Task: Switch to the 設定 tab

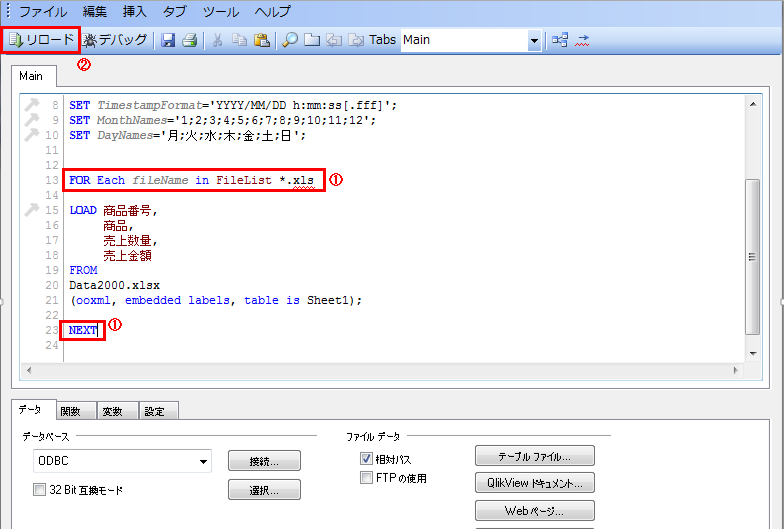Action: click(x=158, y=411)
